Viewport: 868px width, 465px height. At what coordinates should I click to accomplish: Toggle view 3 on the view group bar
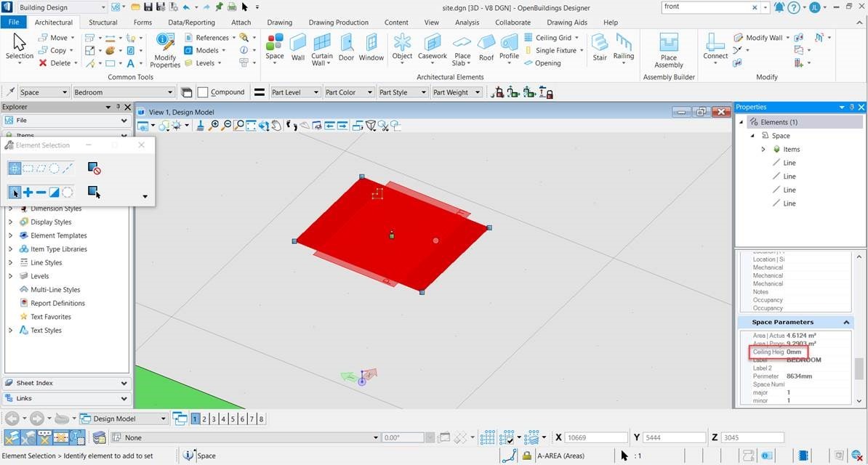click(214, 419)
